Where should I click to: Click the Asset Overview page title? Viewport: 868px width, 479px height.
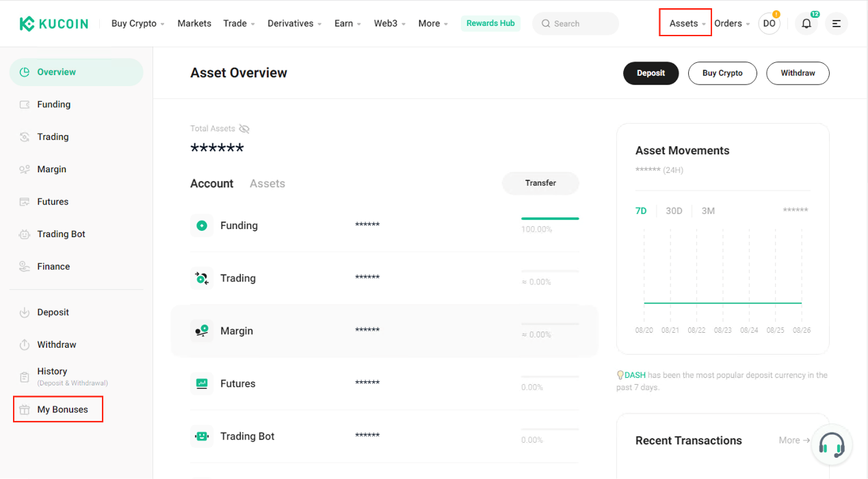(239, 73)
